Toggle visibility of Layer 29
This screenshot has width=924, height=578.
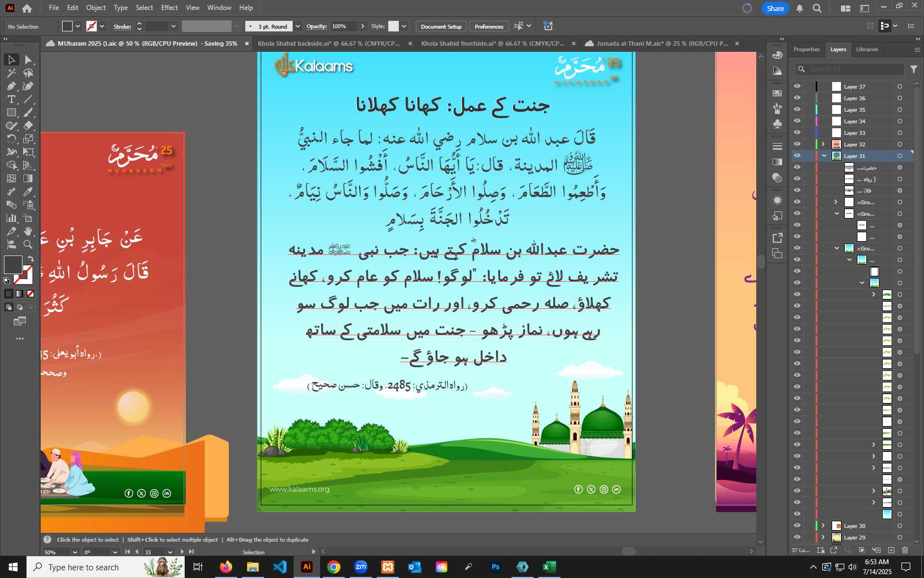(797, 537)
